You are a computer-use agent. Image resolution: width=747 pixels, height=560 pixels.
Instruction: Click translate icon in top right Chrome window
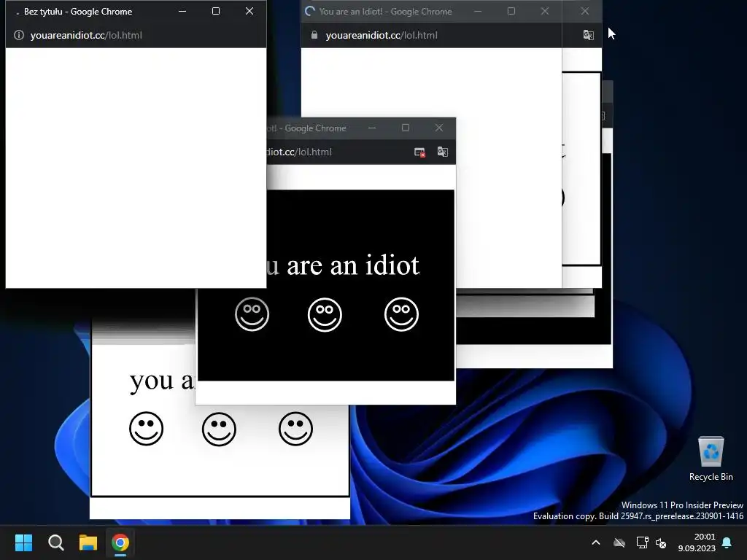(x=589, y=35)
